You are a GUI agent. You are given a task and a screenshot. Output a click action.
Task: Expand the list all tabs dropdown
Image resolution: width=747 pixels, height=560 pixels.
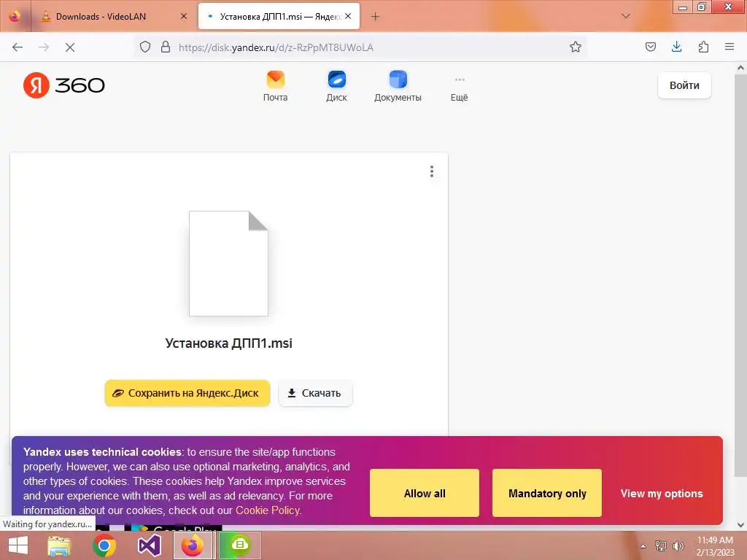tap(626, 16)
